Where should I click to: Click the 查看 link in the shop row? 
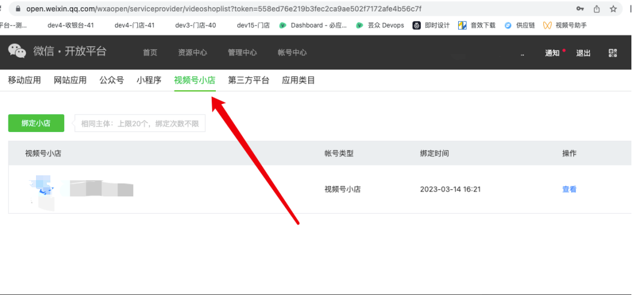(x=569, y=189)
